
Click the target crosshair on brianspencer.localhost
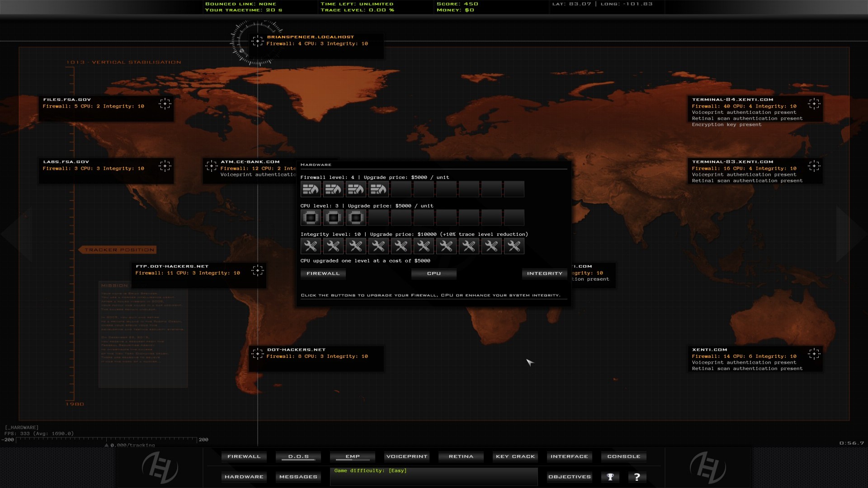[258, 41]
